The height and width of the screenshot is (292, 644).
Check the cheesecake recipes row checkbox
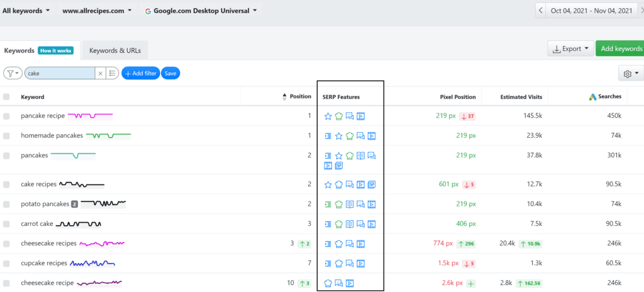tap(6, 244)
